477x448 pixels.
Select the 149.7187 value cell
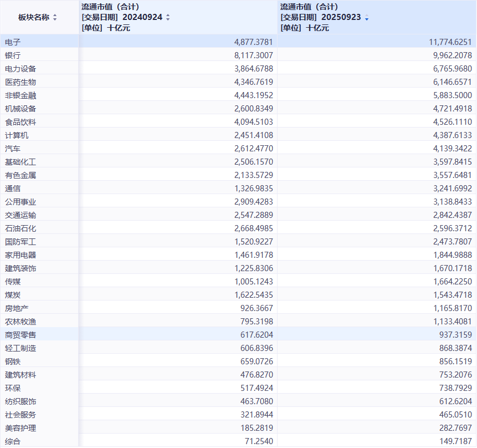(x=455, y=441)
